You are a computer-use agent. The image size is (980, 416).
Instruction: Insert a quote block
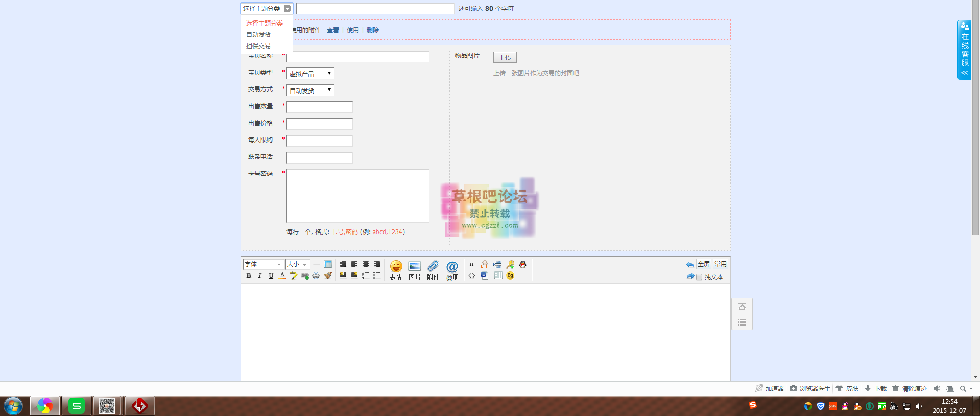pos(472,264)
